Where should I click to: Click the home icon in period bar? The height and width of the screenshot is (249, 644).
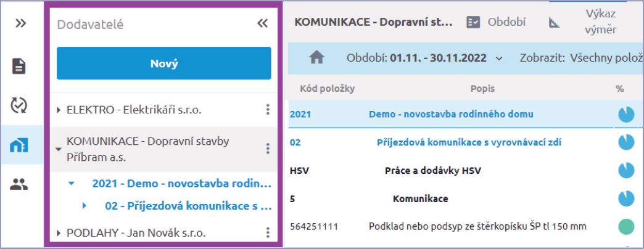pos(316,58)
